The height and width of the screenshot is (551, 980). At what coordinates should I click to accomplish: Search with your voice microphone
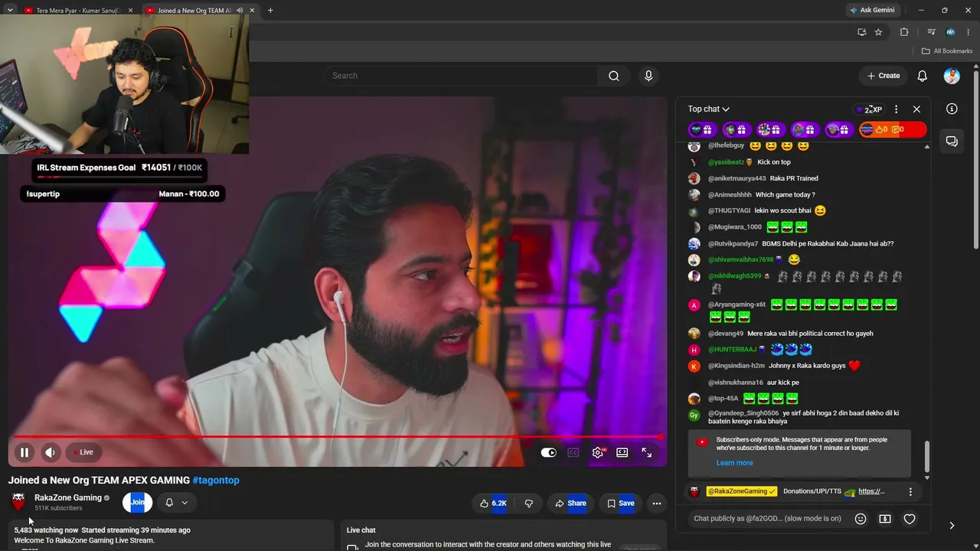coord(648,76)
